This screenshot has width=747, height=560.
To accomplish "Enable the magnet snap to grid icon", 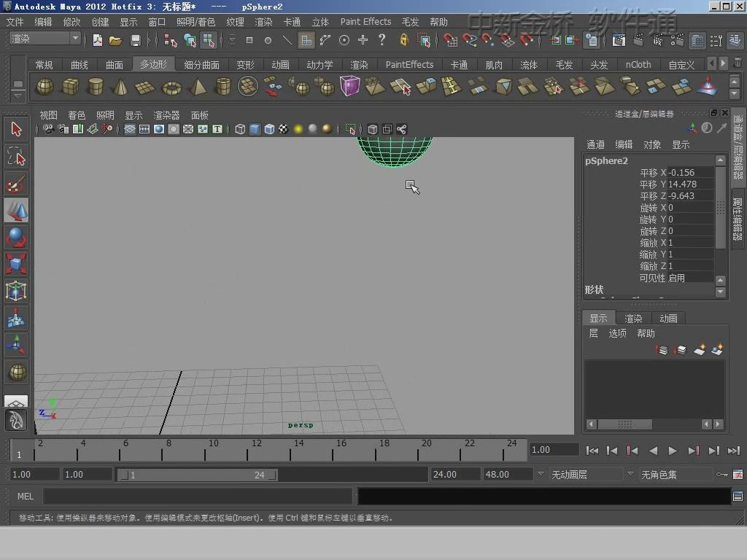I will click(449, 41).
